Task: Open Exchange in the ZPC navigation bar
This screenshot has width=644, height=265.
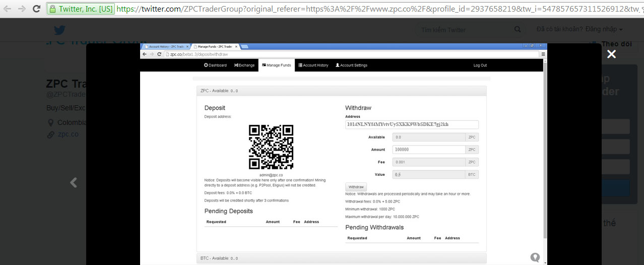Action: pos(244,65)
